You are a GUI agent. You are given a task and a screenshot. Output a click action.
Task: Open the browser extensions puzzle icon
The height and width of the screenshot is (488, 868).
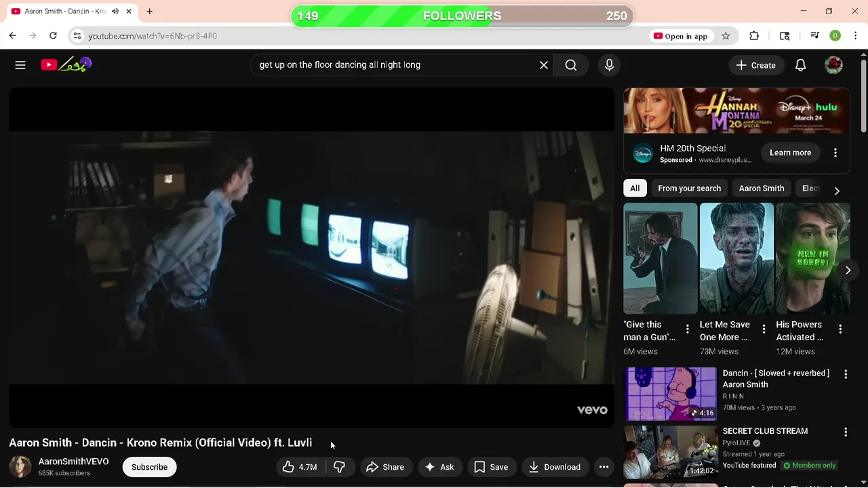(x=754, y=36)
